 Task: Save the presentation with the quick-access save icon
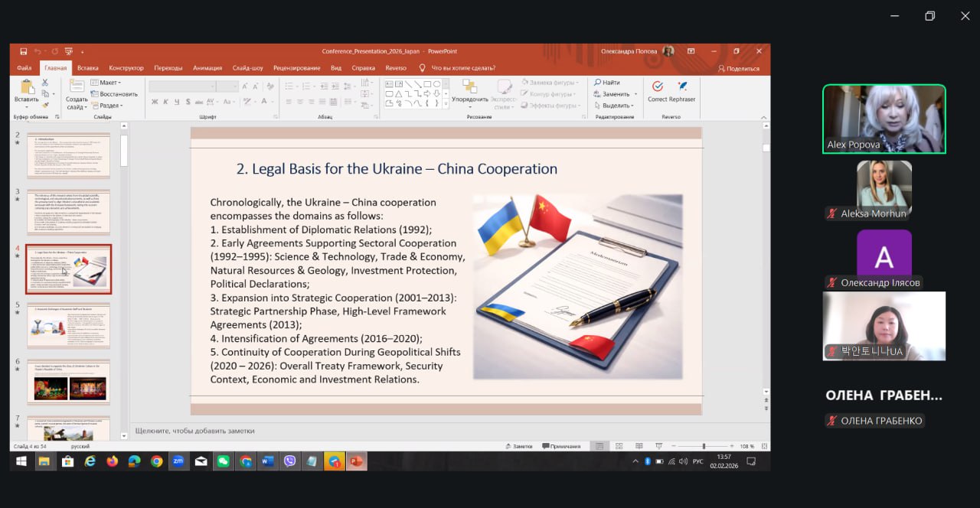coord(24,51)
